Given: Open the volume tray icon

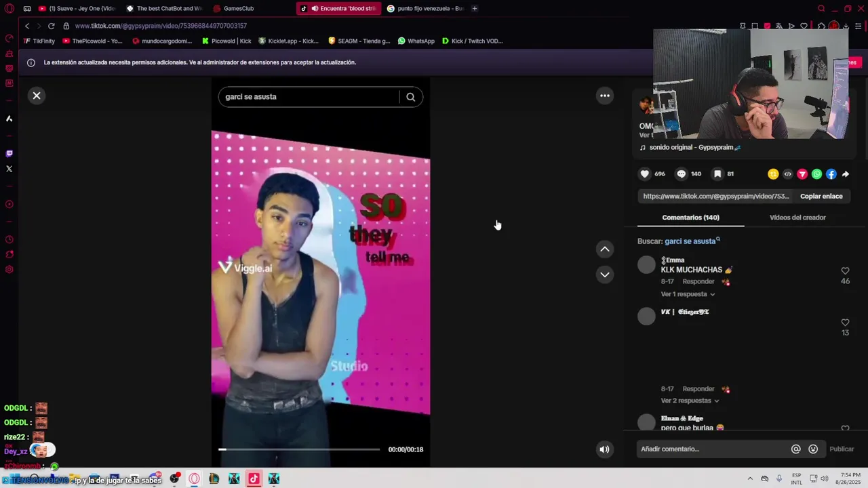Looking at the screenshot, I should (825, 479).
